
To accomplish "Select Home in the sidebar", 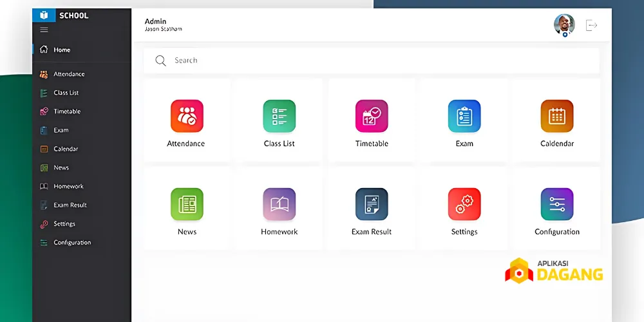I will pyautogui.click(x=62, y=50).
